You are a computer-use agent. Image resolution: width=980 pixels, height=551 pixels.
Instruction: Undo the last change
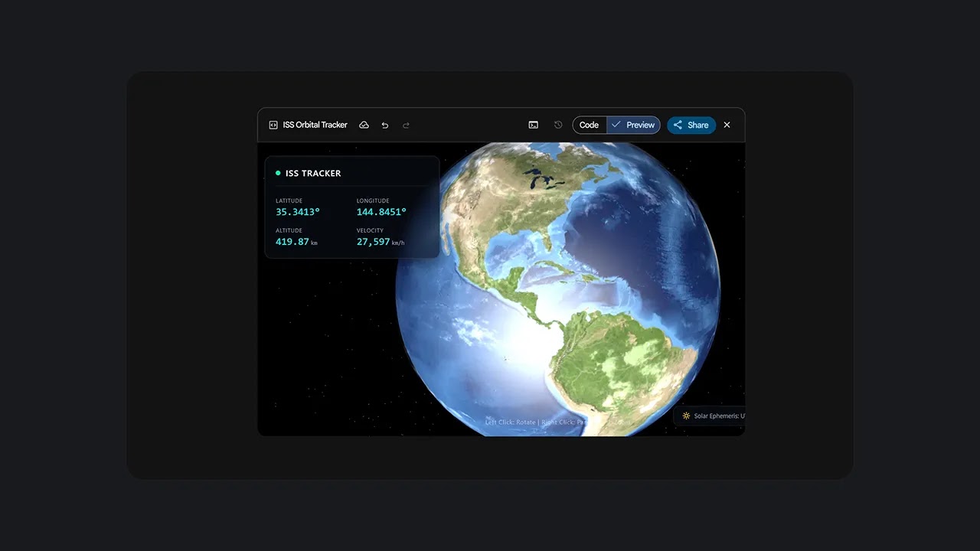point(385,125)
